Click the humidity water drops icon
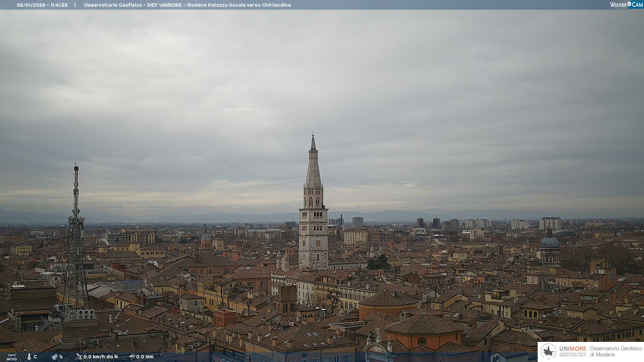Viewport: 644px width, 362px height. (54, 357)
